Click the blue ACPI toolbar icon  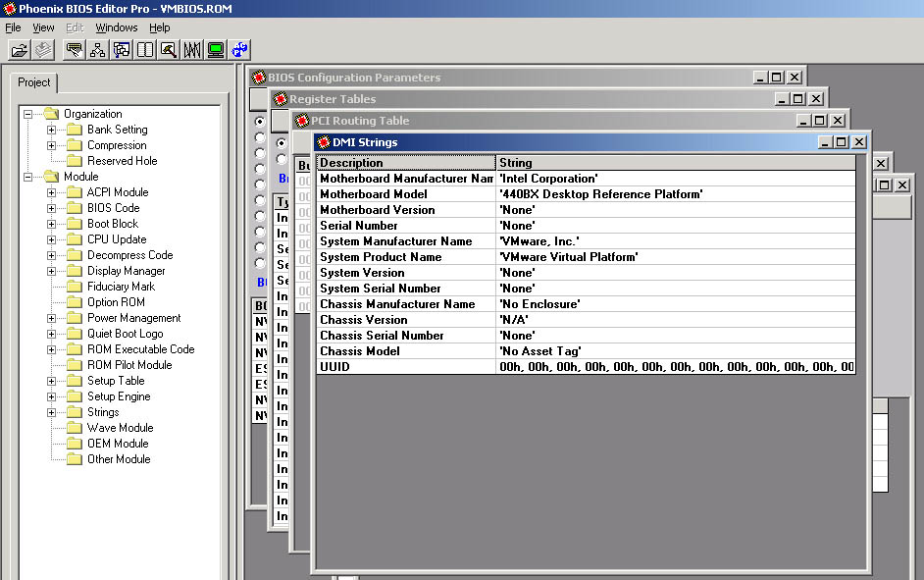(x=239, y=49)
